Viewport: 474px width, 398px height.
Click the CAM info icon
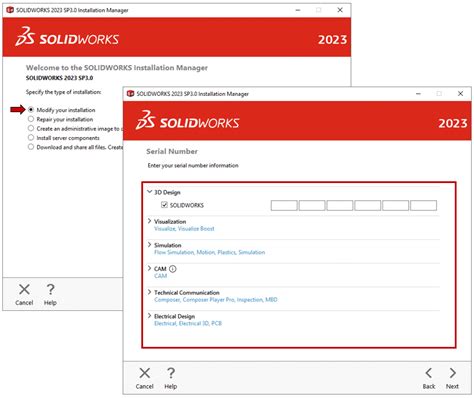click(173, 269)
